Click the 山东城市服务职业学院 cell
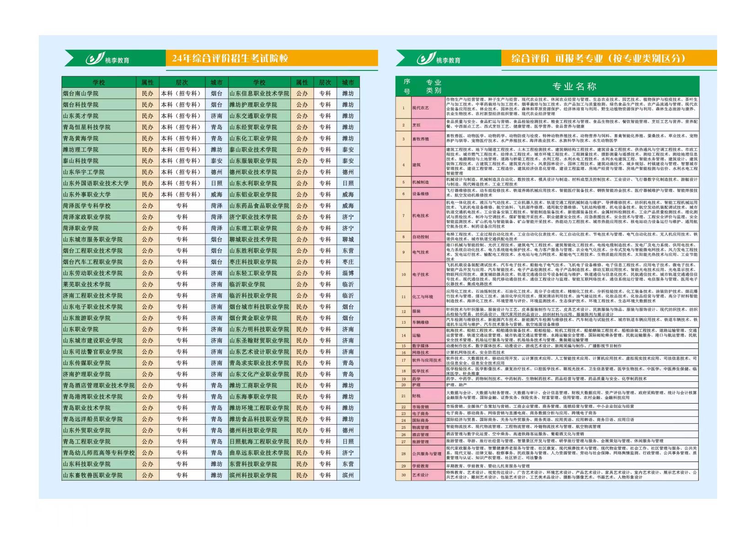This screenshot has width=756, height=534. 99,239
